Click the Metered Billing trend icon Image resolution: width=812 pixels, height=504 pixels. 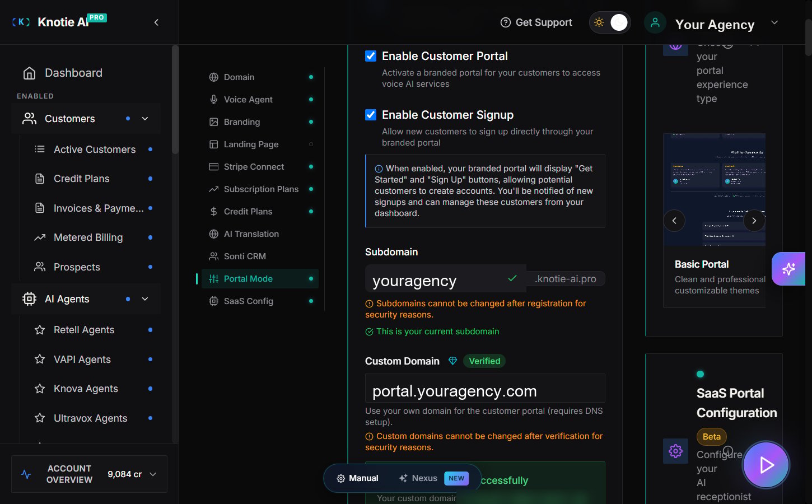click(40, 237)
